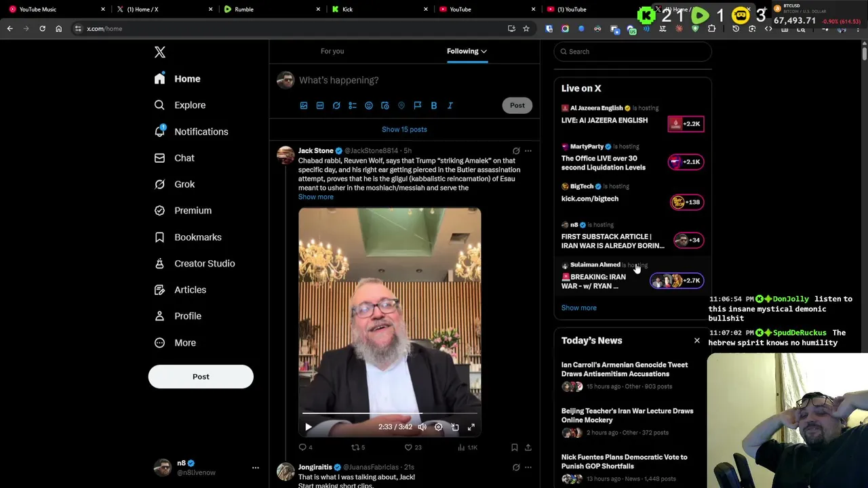The width and height of the screenshot is (868, 488).
Task: Bookmark Jack Stone's post
Action: 515,447
